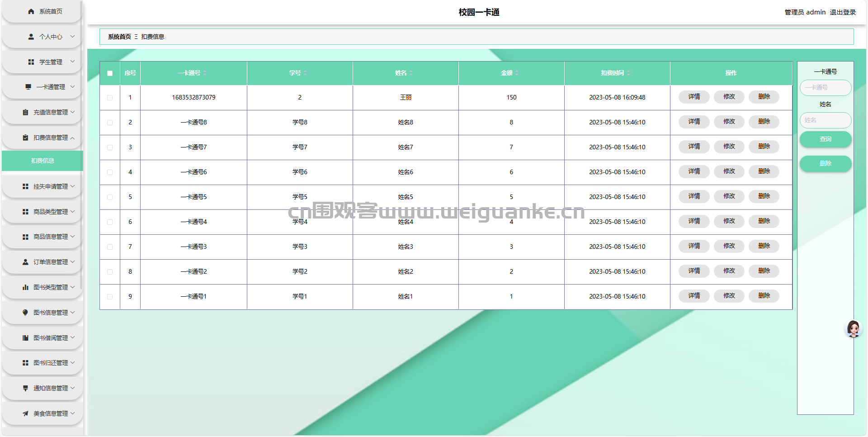Expand the 图书借阅管理 chevron

point(72,337)
